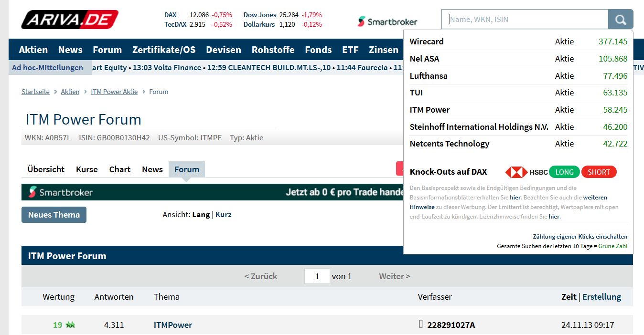644x335 pixels.
Task: Click Wirecard's search count 377.145
Action: (x=613, y=42)
